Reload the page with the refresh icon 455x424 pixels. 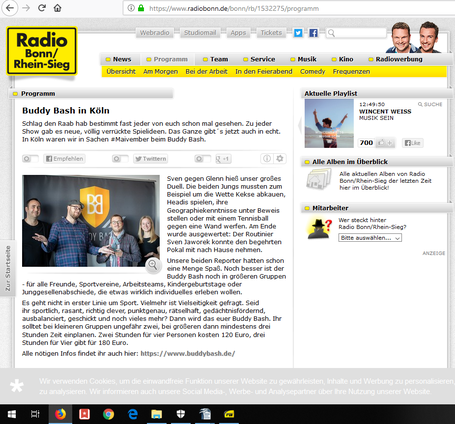[42, 8]
